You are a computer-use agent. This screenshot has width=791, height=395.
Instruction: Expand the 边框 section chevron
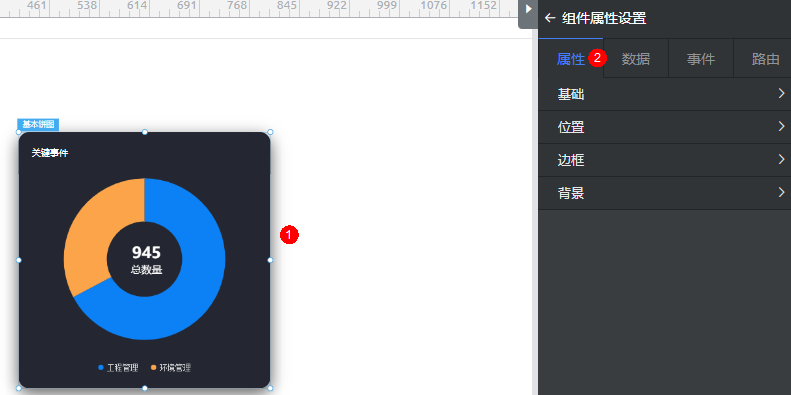781,159
